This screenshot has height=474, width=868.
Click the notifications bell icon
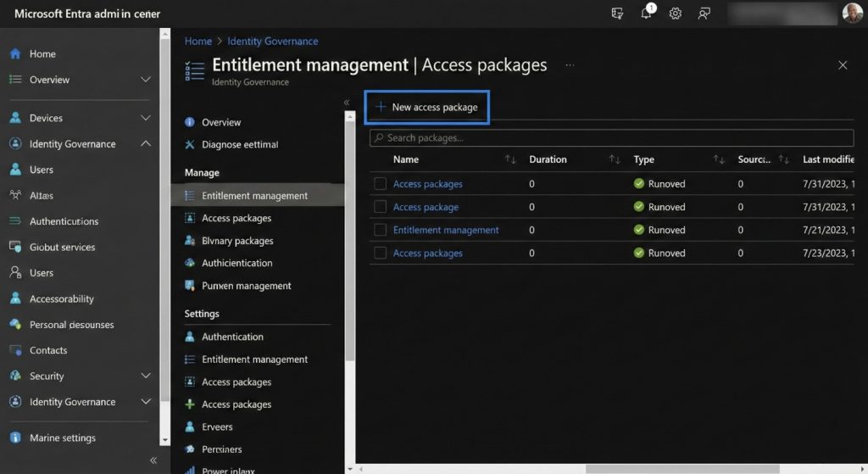[x=646, y=14]
